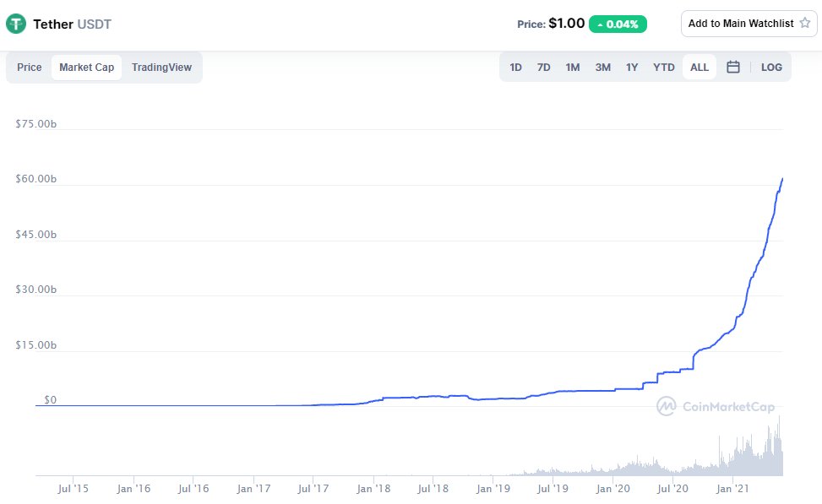Click the $30.00b axis label
Screen dimensions: 822x504
(x=35, y=290)
